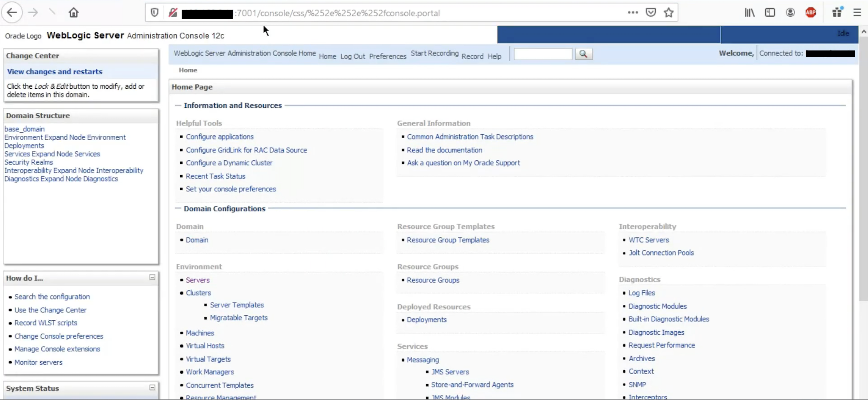Expand the Services node in Domain Structure
The width and height of the screenshot is (868, 400).
pyautogui.click(x=52, y=154)
